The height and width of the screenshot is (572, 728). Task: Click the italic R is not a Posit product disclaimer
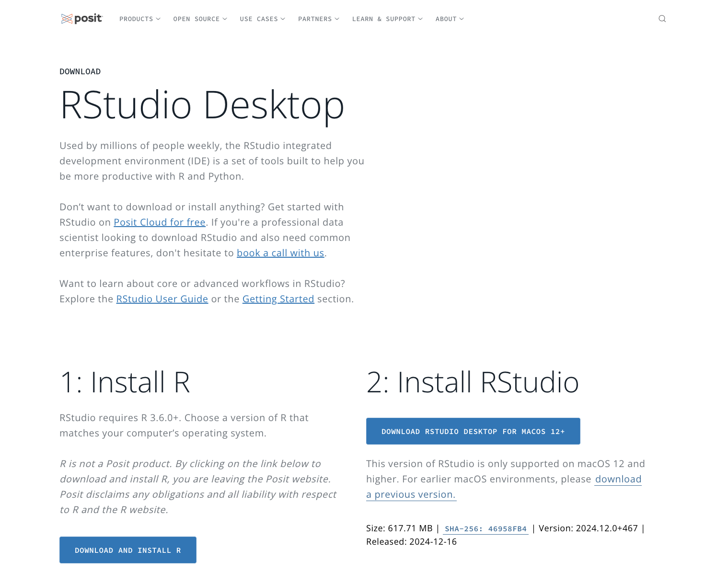click(x=198, y=487)
